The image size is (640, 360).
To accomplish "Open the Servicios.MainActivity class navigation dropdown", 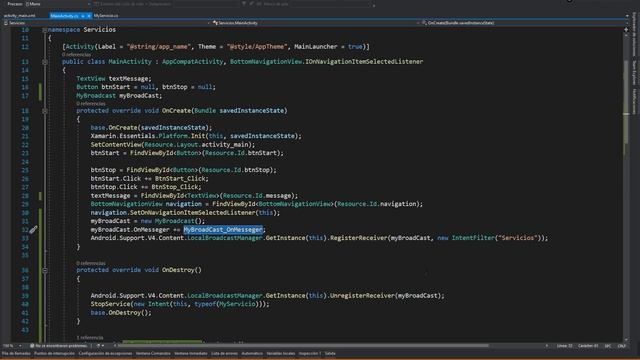I will click(x=316, y=23).
